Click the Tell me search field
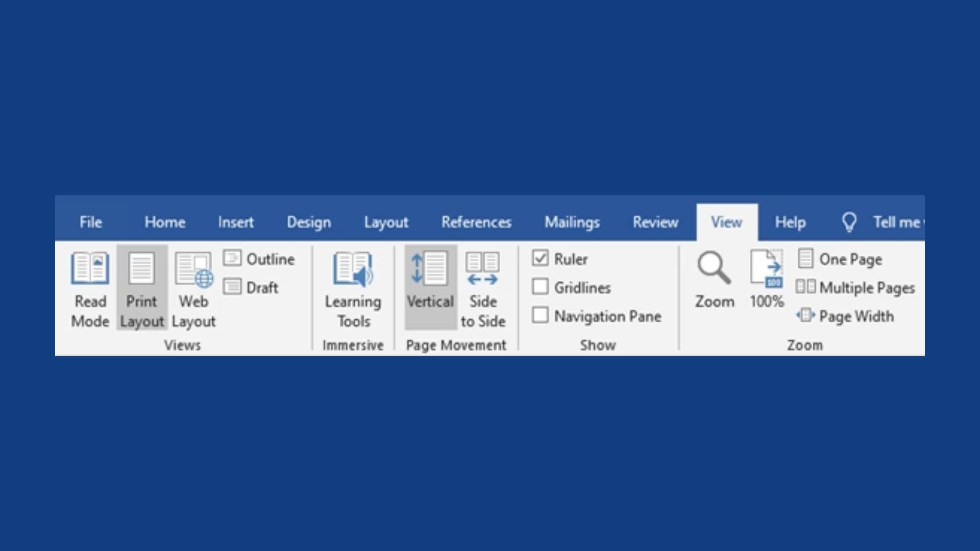The width and height of the screenshot is (980, 551). pyautogui.click(x=898, y=222)
